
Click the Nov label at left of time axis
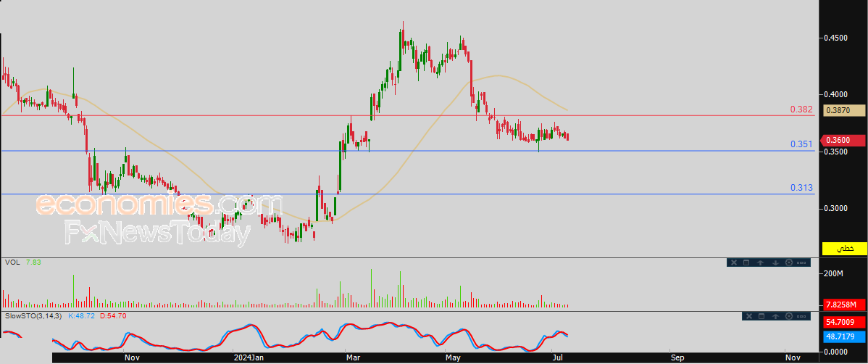[x=132, y=358]
